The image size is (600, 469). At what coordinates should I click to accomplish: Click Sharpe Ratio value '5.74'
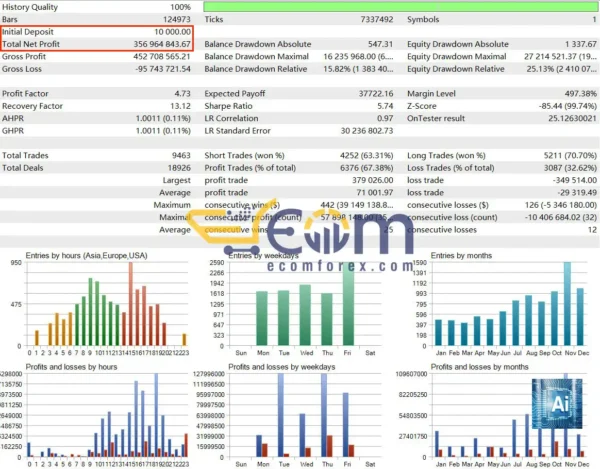click(x=385, y=106)
